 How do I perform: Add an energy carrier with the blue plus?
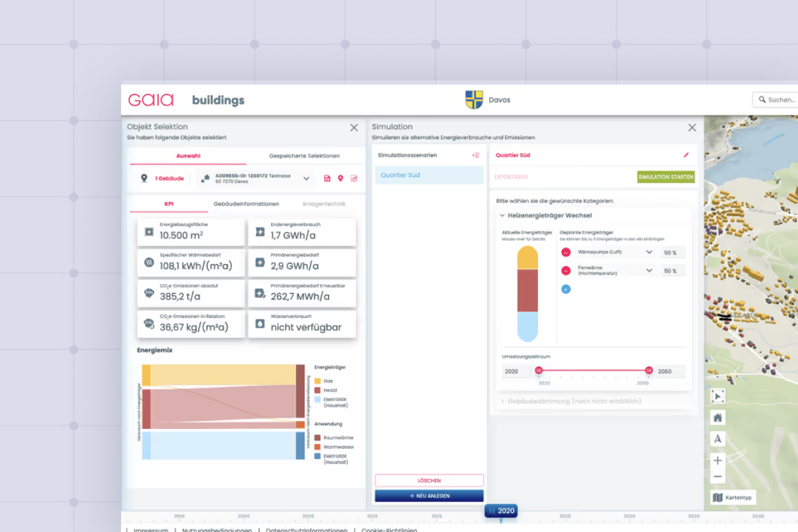pyautogui.click(x=565, y=289)
